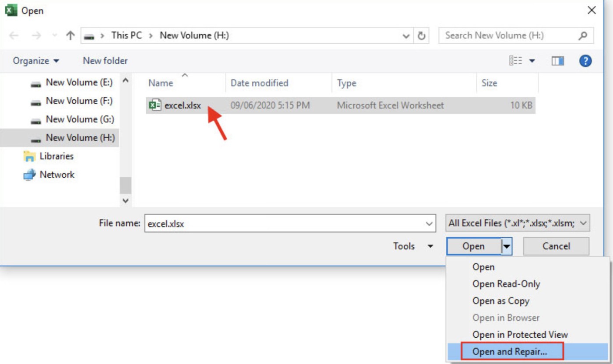Select the excel.xlsx file
The height and width of the screenshot is (364, 613).
pos(182,105)
